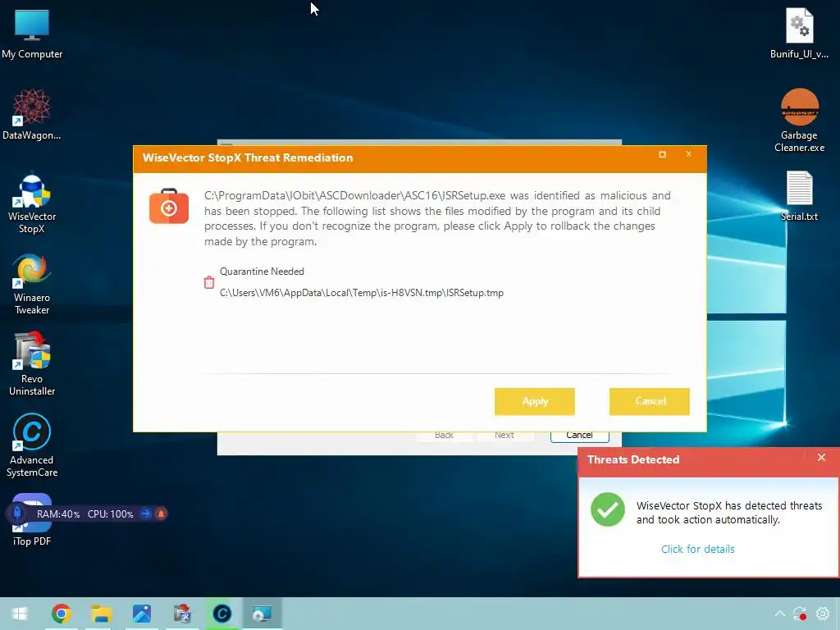The image size is (840, 630).
Task: Close the WiseVector StopX Threat Remediation window
Action: click(689, 154)
